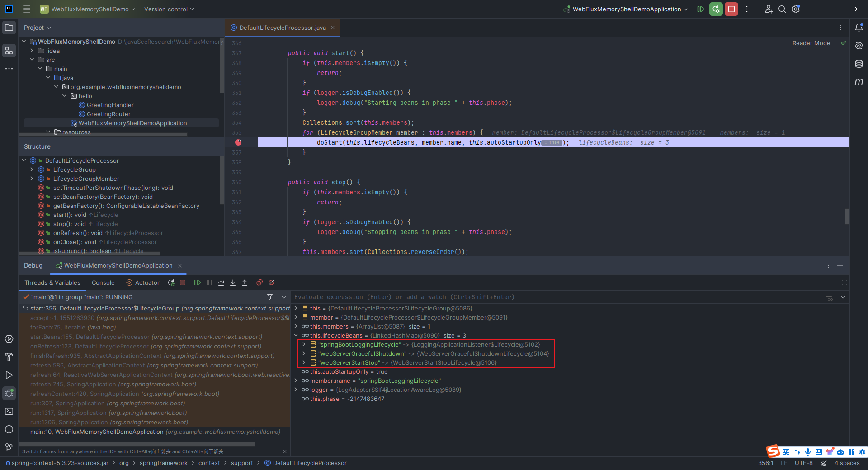The width and height of the screenshot is (868, 470).
Task: Click the top Rerun debug button
Action: [716, 9]
